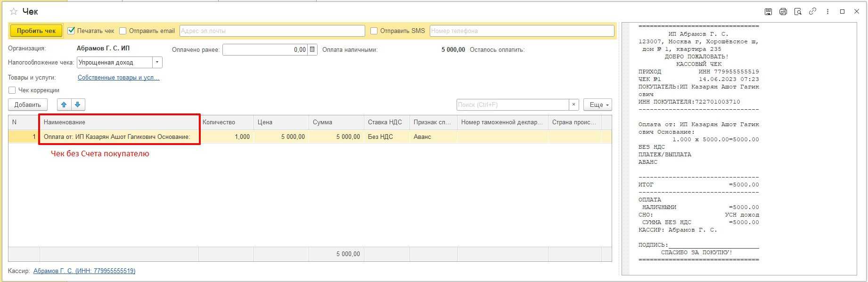Click the Цена column header
Viewport: 868px width, 282px height.
click(281, 122)
